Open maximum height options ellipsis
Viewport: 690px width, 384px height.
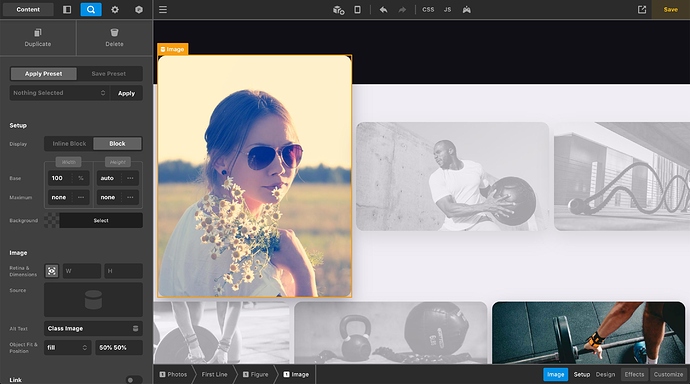[130, 197]
